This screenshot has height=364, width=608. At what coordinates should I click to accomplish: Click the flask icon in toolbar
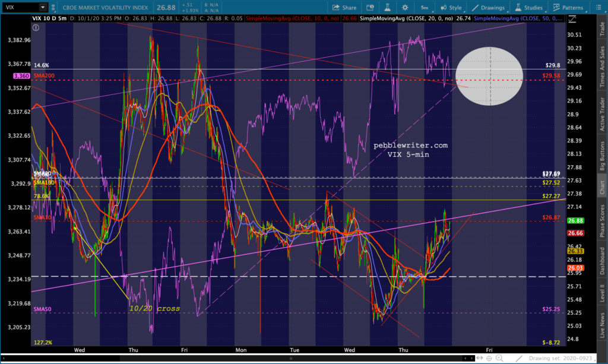pyautogui.click(x=387, y=8)
